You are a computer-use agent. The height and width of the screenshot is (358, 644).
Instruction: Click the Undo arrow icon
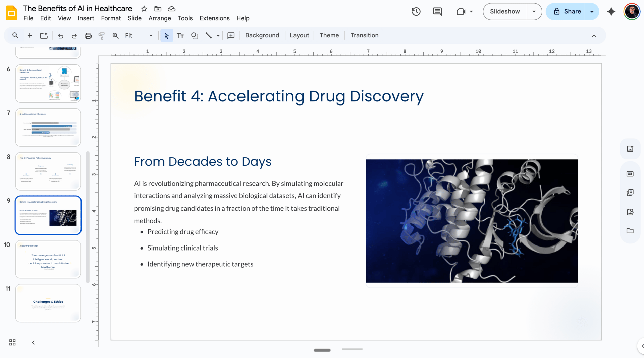coord(60,36)
